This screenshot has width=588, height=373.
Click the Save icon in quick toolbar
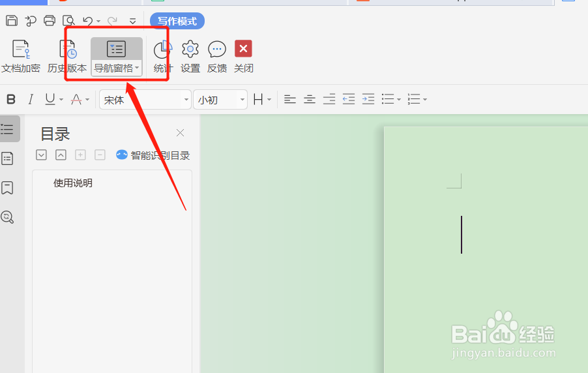click(12, 21)
